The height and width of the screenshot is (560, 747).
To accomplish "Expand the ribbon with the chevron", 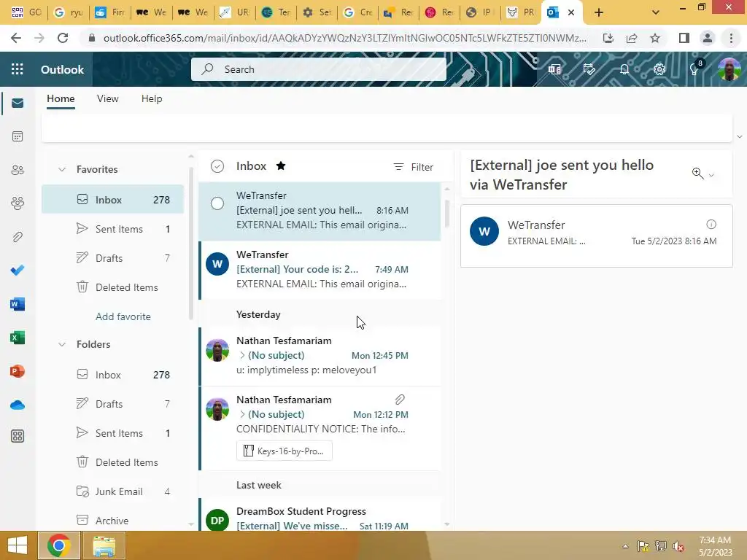I will 740,136.
